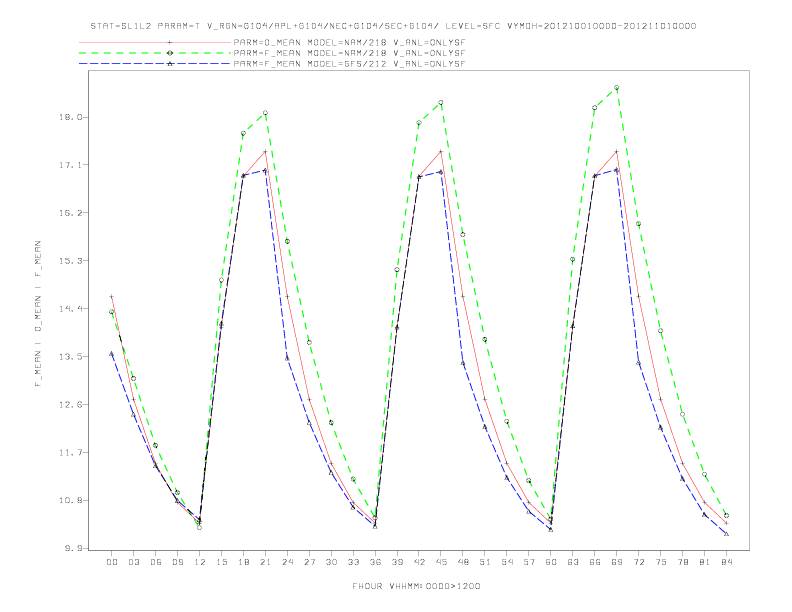Click the x-axis hour label 33

click(353, 562)
